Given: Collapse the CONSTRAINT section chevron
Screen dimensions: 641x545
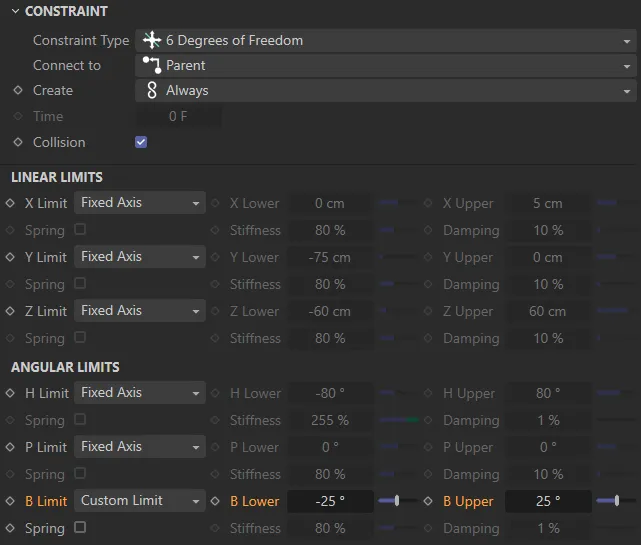Looking at the screenshot, I should pos(16,11).
